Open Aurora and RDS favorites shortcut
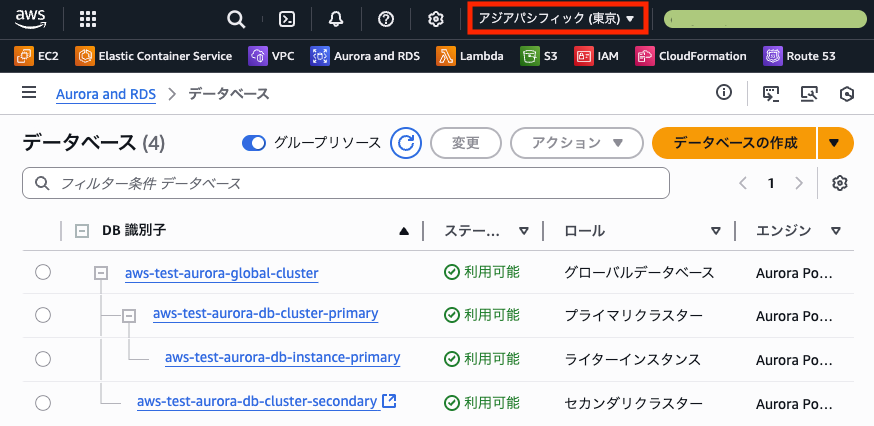874x426 pixels. pos(365,56)
